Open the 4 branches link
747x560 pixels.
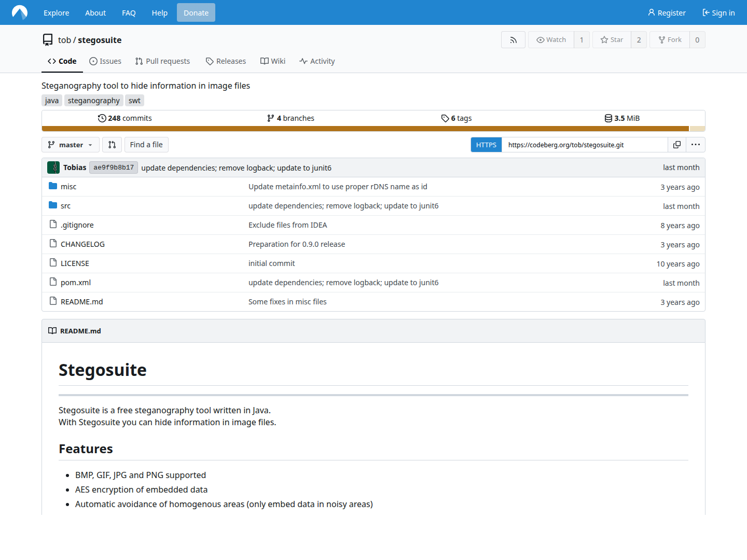coord(290,118)
